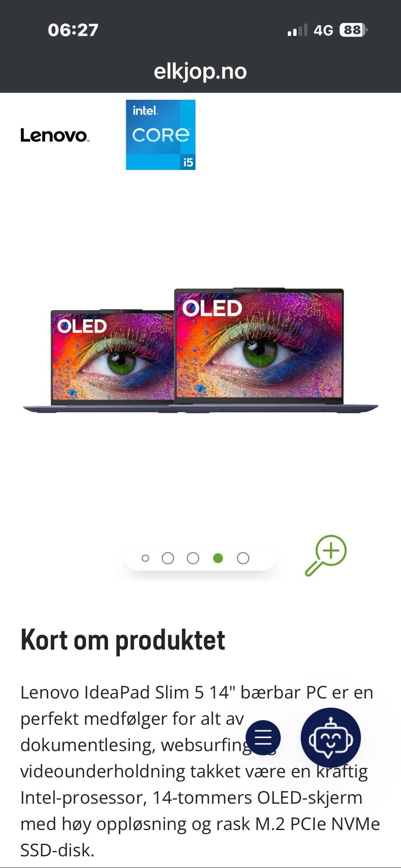Tap the Intel Core i5 badge

coord(160,134)
